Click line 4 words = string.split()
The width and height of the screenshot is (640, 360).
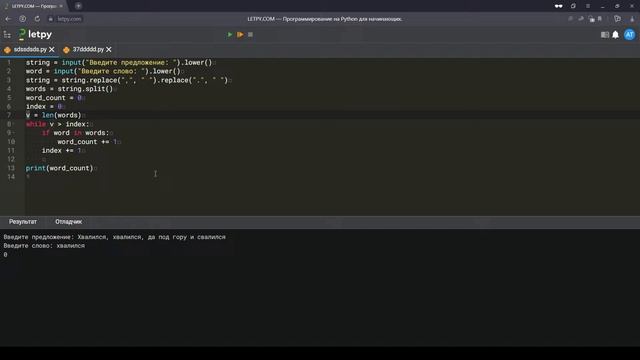coord(69,89)
